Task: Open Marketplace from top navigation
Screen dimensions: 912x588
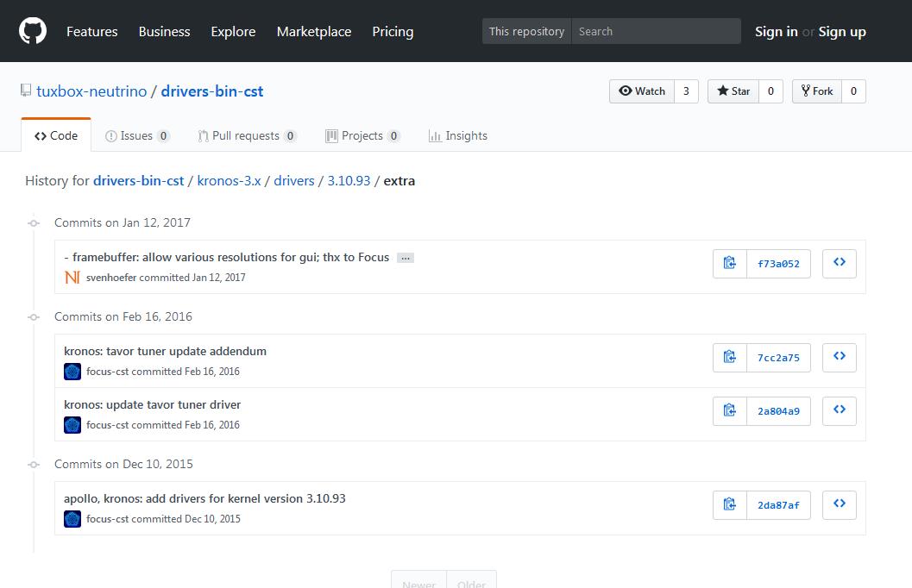Action: [x=313, y=32]
